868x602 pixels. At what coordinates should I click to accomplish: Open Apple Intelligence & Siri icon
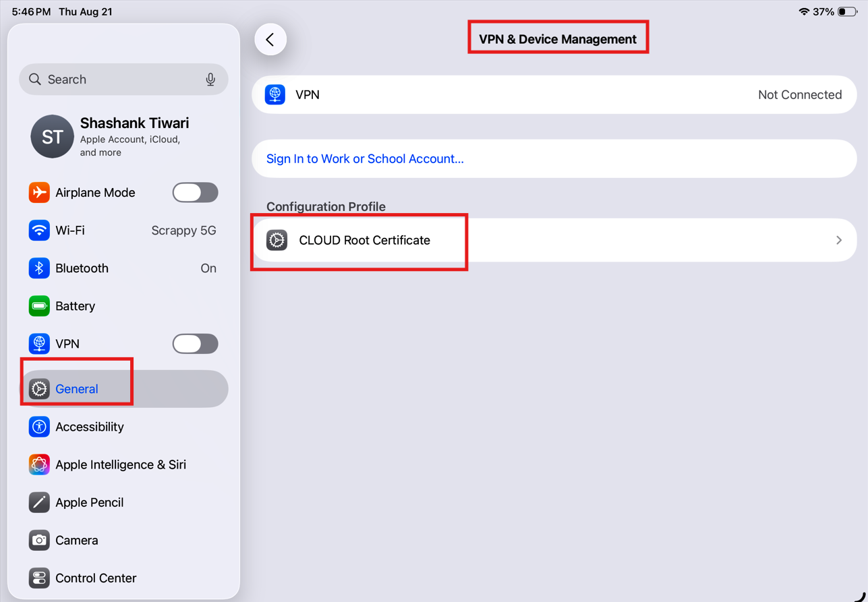[39, 464]
